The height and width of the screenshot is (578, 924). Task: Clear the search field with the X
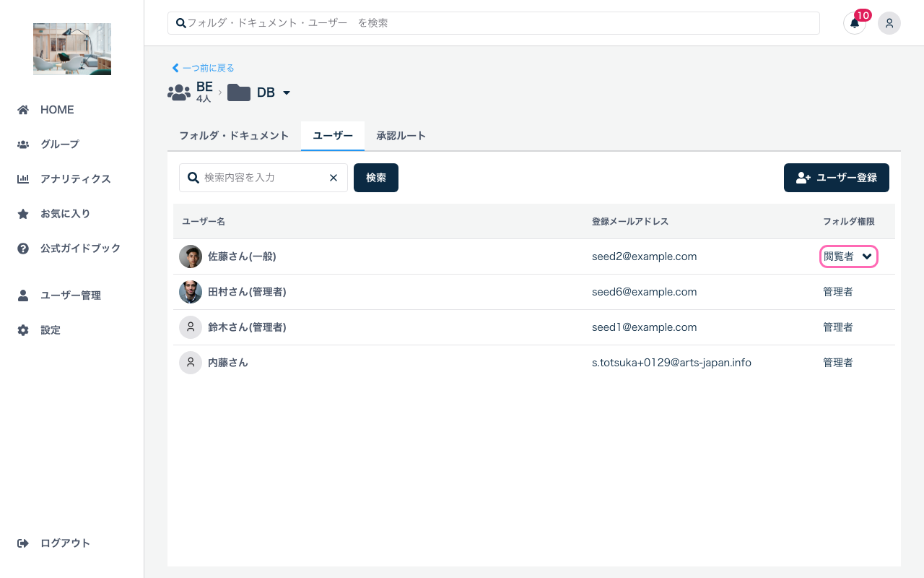point(334,178)
